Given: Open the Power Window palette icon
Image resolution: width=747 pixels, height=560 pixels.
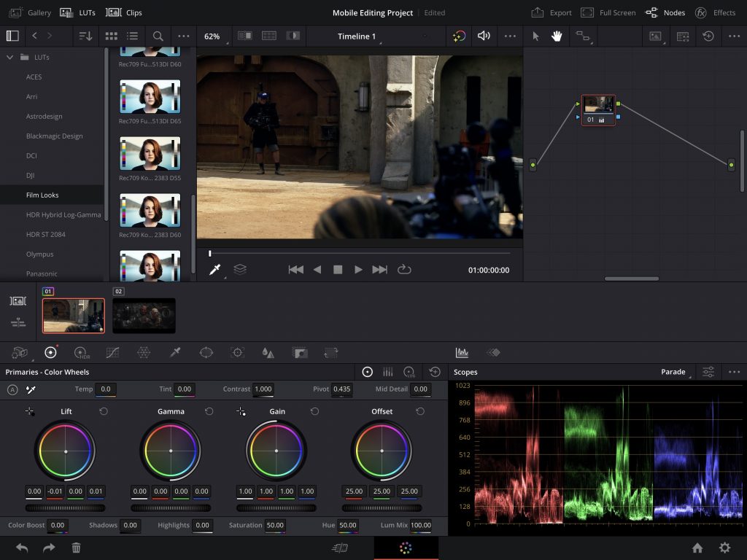Looking at the screenshot, I should pos(206,353).
